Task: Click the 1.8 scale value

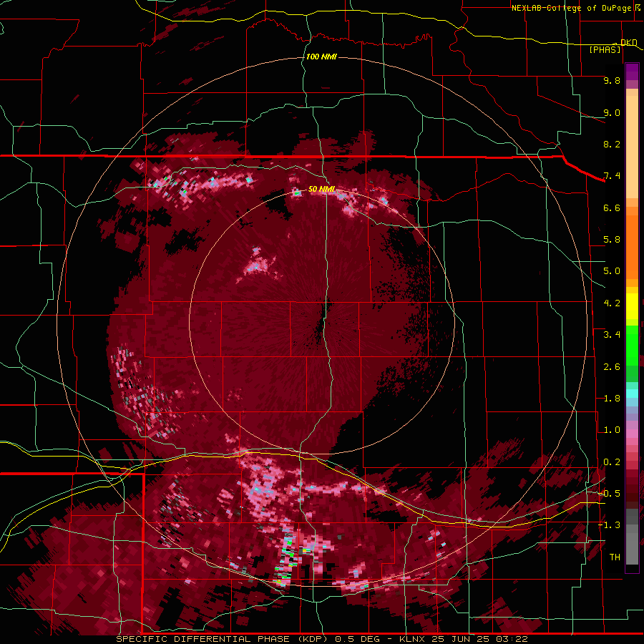Action: pyautogui.click(x=612, y=399)
